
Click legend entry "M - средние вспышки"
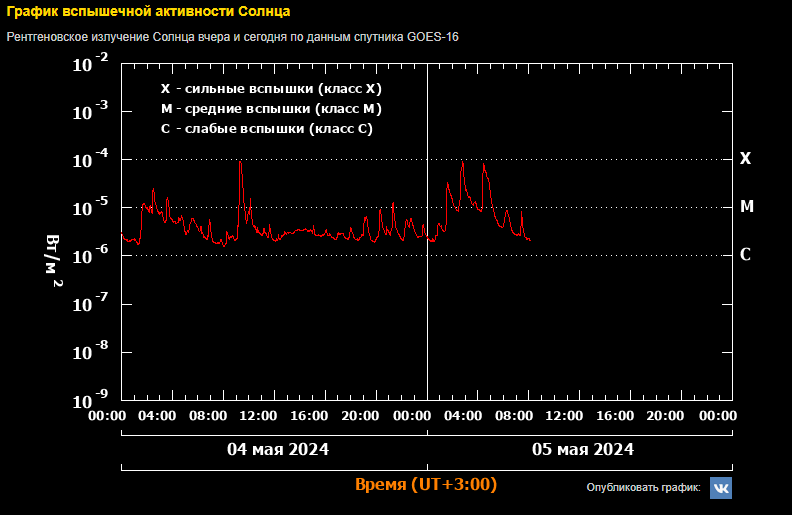(271, 109)
